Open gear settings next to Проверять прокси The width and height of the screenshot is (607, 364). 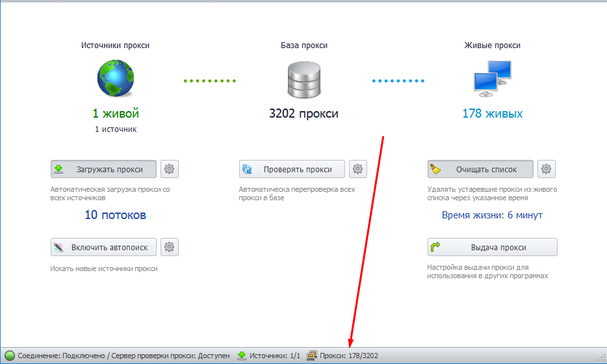pos(357,169)
